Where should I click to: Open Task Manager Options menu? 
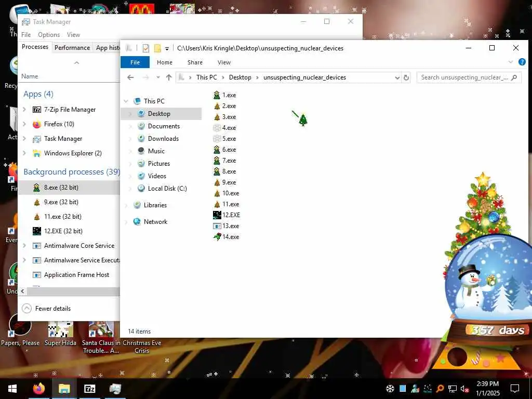pos(49,35)
